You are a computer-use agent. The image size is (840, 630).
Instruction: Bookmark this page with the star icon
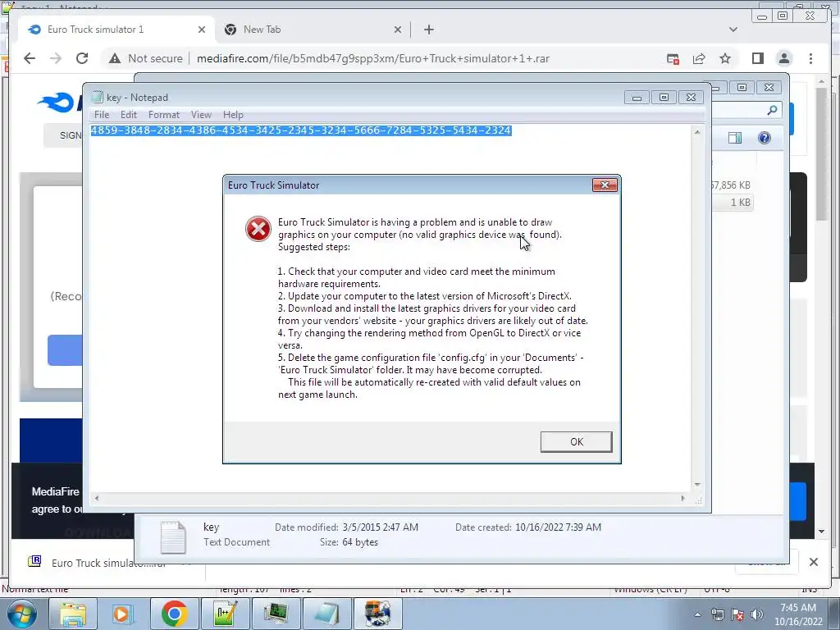(725, 58)
